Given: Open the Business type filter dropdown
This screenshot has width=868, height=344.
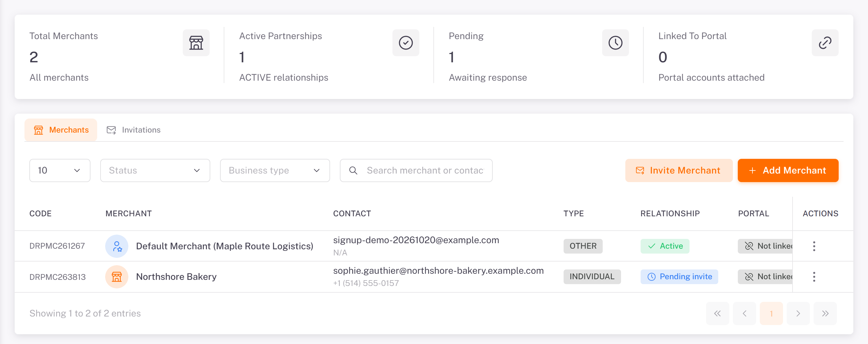Looking at the screenshot, I should [x=275, y=170].
